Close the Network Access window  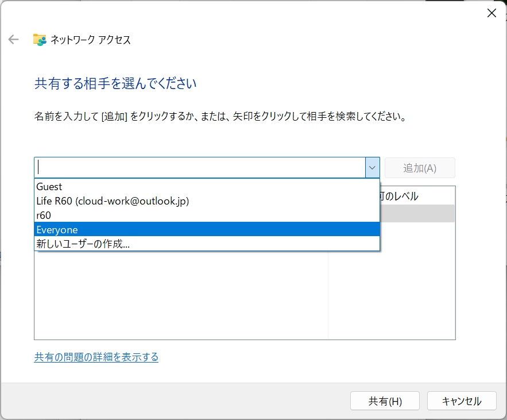coord(491,13)
